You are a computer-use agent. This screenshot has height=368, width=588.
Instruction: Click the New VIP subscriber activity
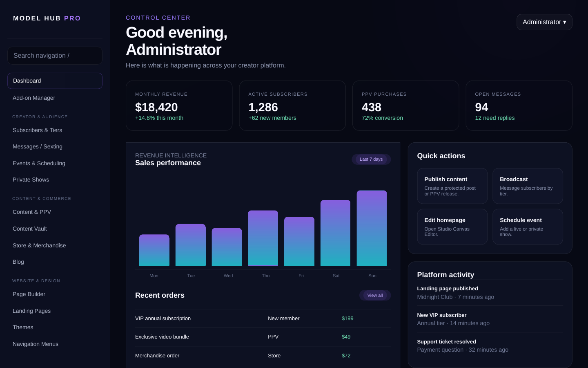(x=490, y=319)
